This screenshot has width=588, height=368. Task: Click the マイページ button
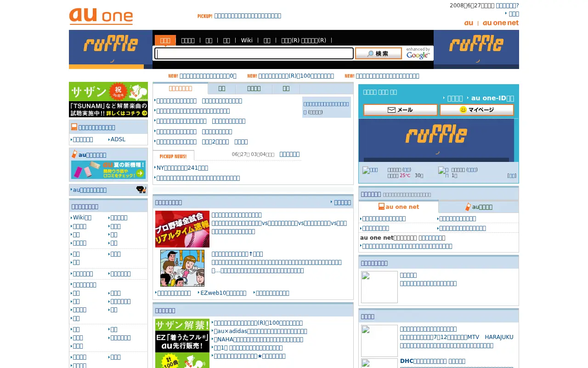tap(477, 110)
